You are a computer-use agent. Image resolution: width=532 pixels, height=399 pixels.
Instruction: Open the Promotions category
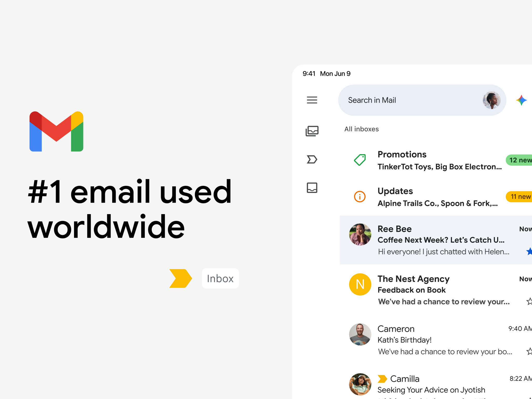(436, 160)
